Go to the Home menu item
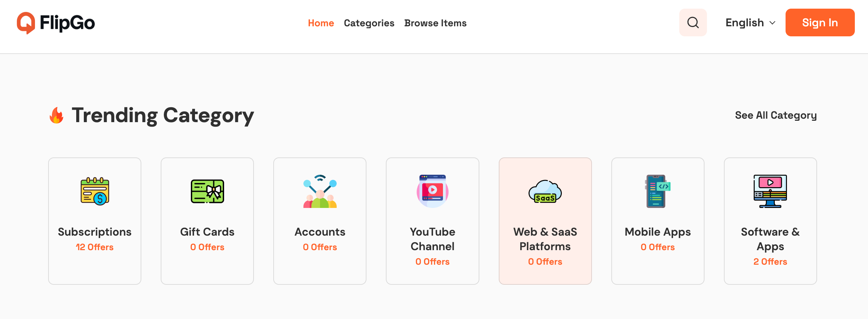868x319 pixels. 321,23
